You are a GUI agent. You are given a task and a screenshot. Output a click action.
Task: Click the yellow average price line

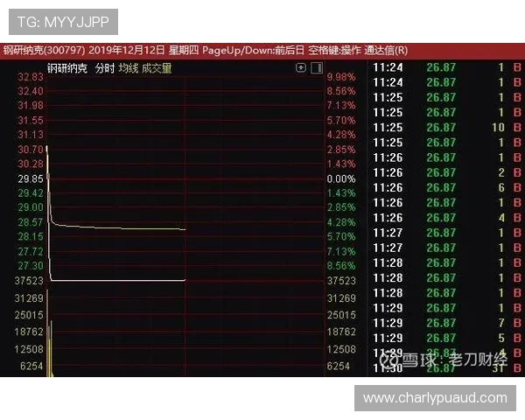(122, 228)
